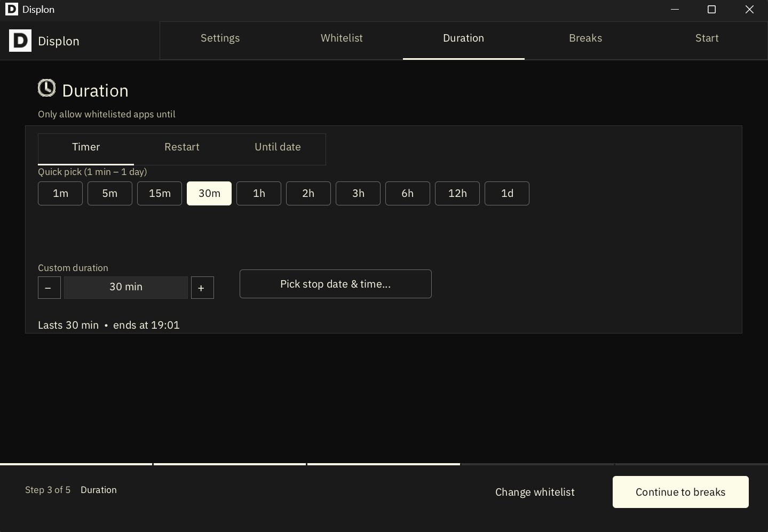The height and width of the screenshot is (532, 768).
Task: Pick the 12h duration option
Action: coord(457,193)
